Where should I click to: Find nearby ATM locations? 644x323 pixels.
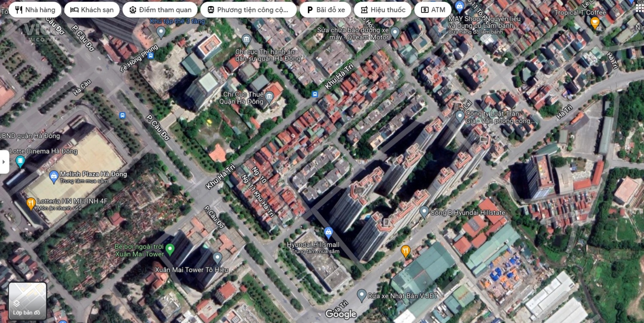[x=432, y=10]
